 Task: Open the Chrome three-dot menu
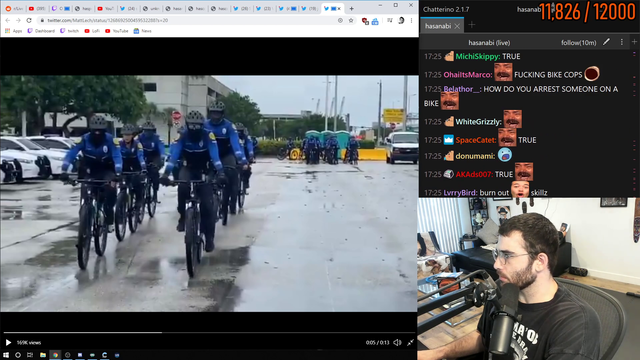411,20
